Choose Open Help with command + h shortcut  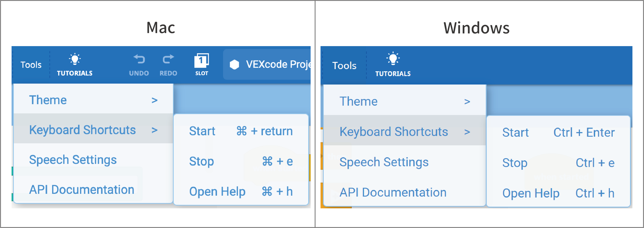pos(241,191)
